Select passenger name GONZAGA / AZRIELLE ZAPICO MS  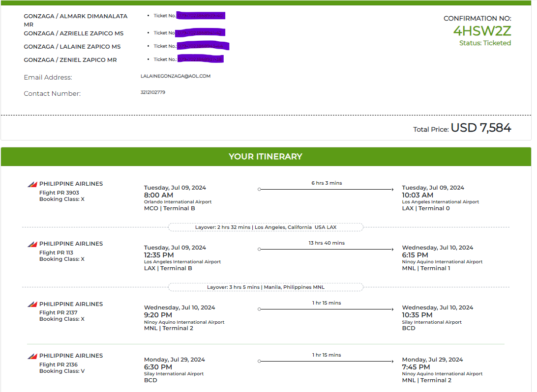(x=74, y=33)
